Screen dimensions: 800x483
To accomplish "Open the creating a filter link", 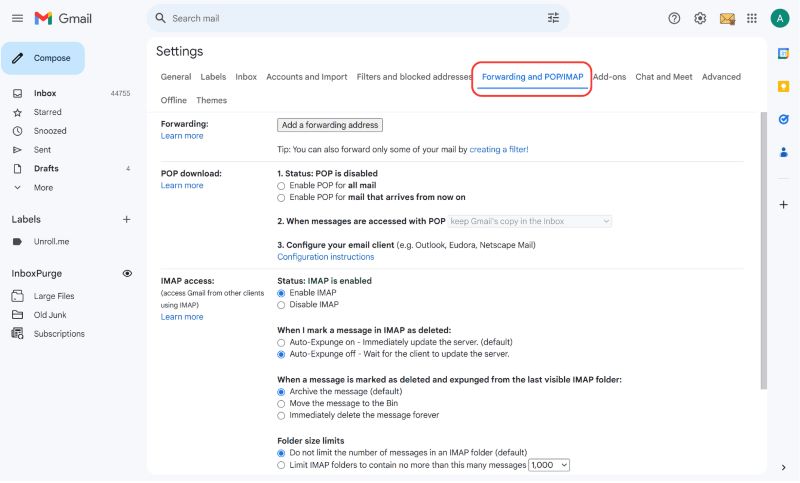I will point(499,149).
